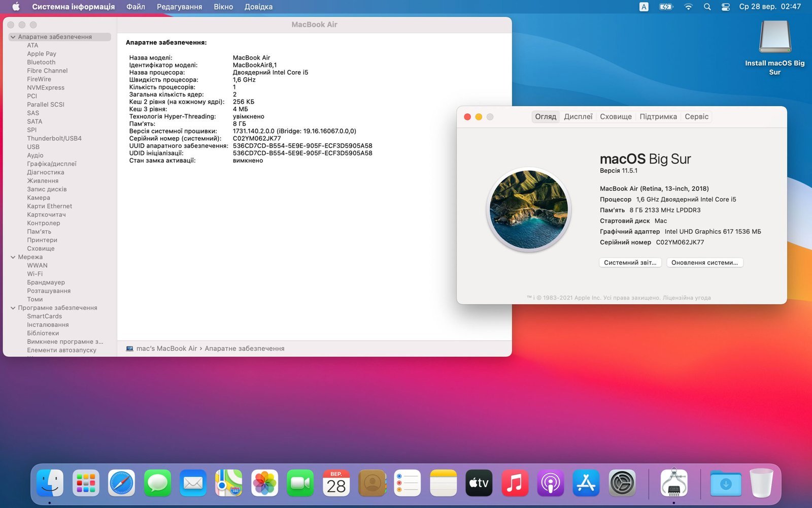812x508 pixels.
Task: Open Finder from the Dock
Action: click(50, 483)
